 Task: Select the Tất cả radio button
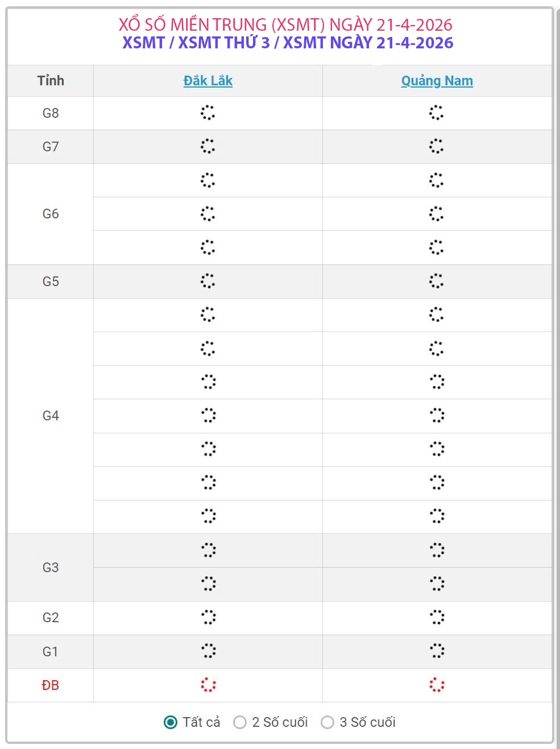(x=171, y=722)
